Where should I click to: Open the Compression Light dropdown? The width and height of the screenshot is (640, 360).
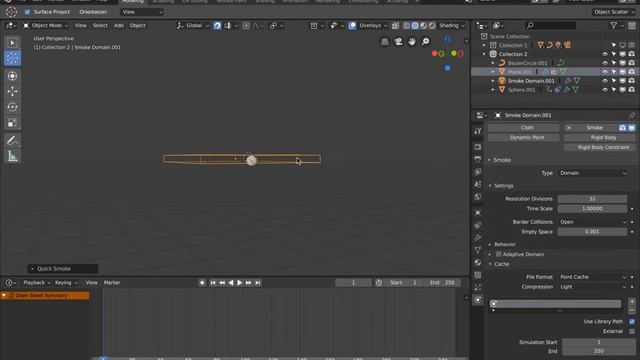(592, 287)
